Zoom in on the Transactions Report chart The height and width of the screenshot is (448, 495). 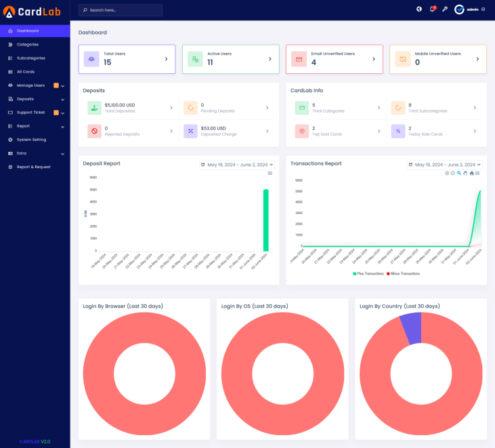coord(447,173)
